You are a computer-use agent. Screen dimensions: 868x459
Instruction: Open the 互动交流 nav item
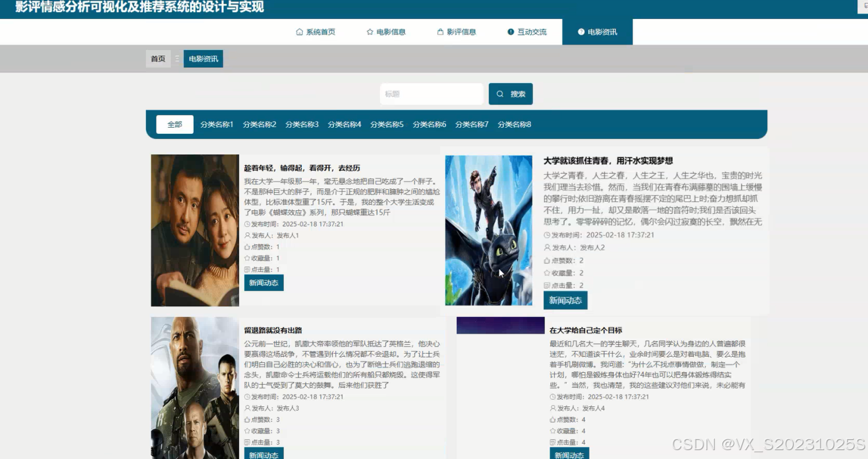pyautogui.click(x=527, y=32)
